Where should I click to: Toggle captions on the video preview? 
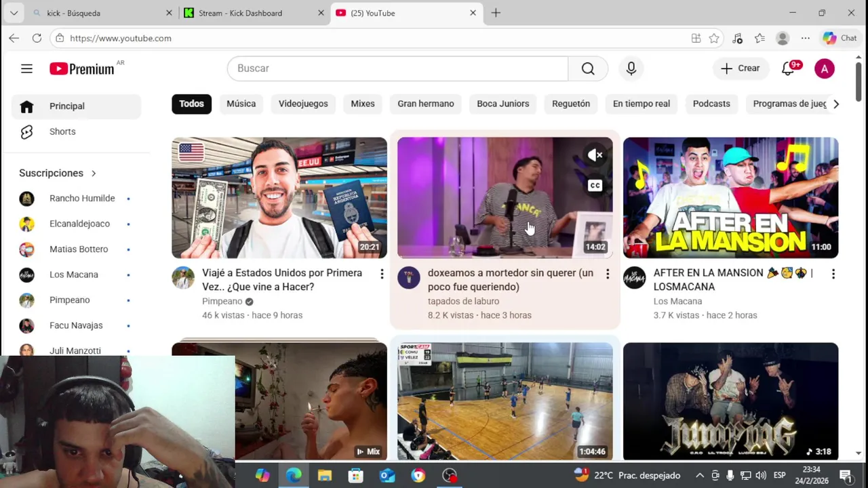595,185
